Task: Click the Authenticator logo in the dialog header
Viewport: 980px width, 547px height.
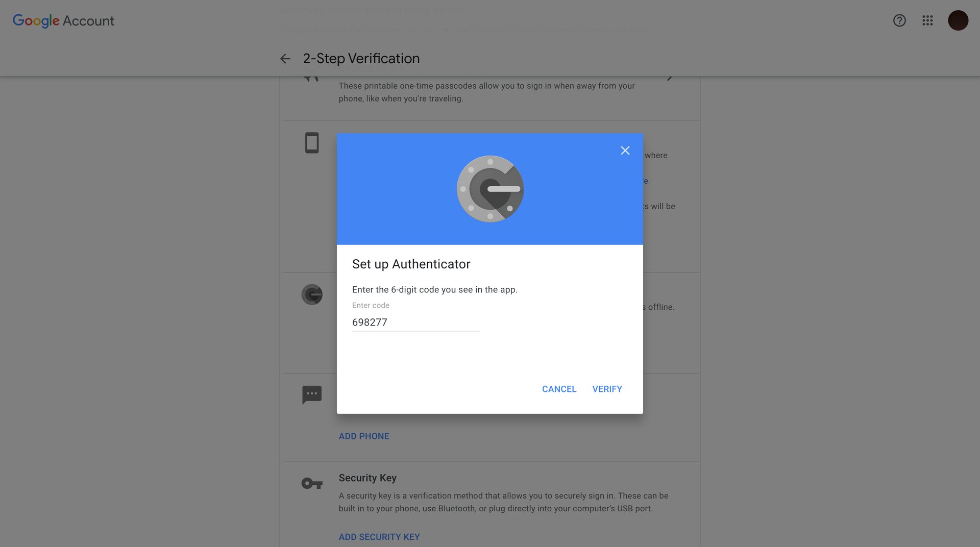Action: (489, 189)
